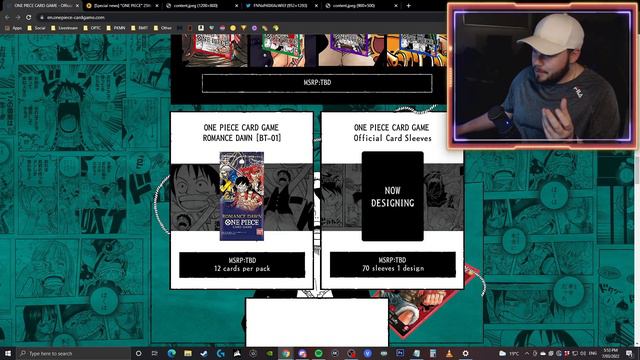This screenshot has height=360, width=640.
Task: Open Cortana circle on taskbar
Action: pos(138,353)
